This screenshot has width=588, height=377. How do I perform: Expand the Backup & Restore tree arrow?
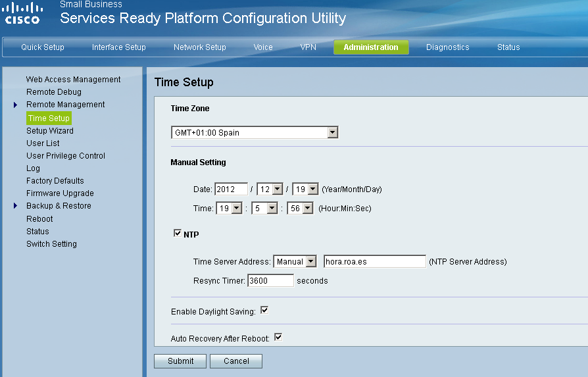coord(15,206)
